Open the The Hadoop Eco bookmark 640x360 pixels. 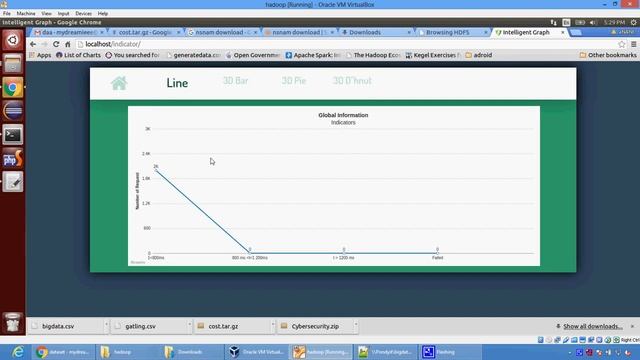tap(373, 55)
